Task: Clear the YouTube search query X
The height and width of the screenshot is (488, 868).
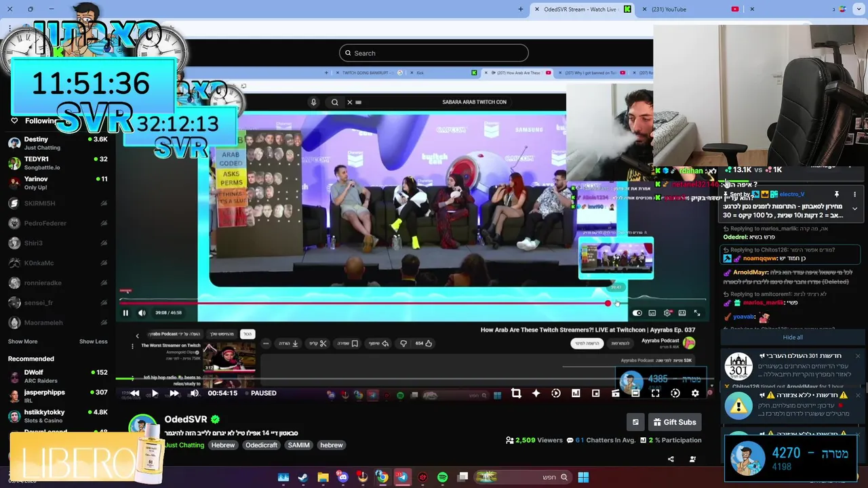Action: point(349,102)
